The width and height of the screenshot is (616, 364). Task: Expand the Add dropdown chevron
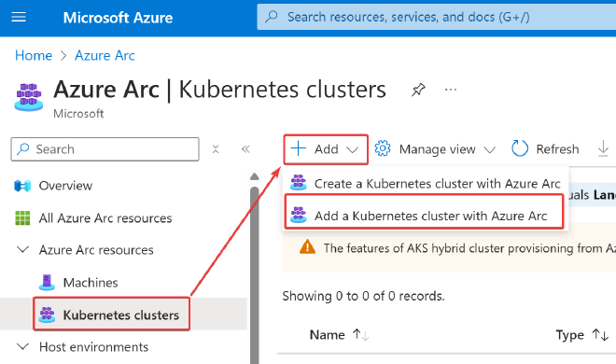point(353,149)
